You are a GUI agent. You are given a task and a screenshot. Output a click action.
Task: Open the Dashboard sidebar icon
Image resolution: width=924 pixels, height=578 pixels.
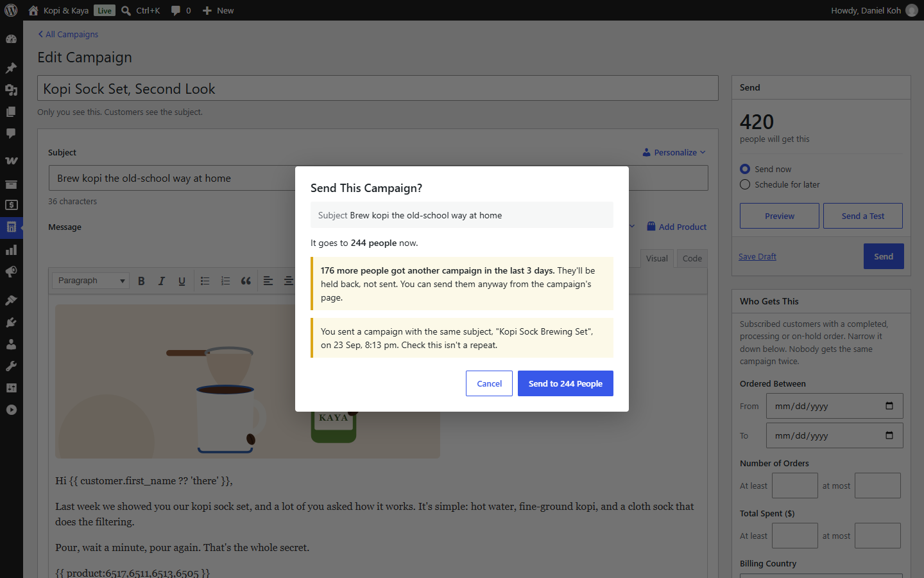point(11,39)
